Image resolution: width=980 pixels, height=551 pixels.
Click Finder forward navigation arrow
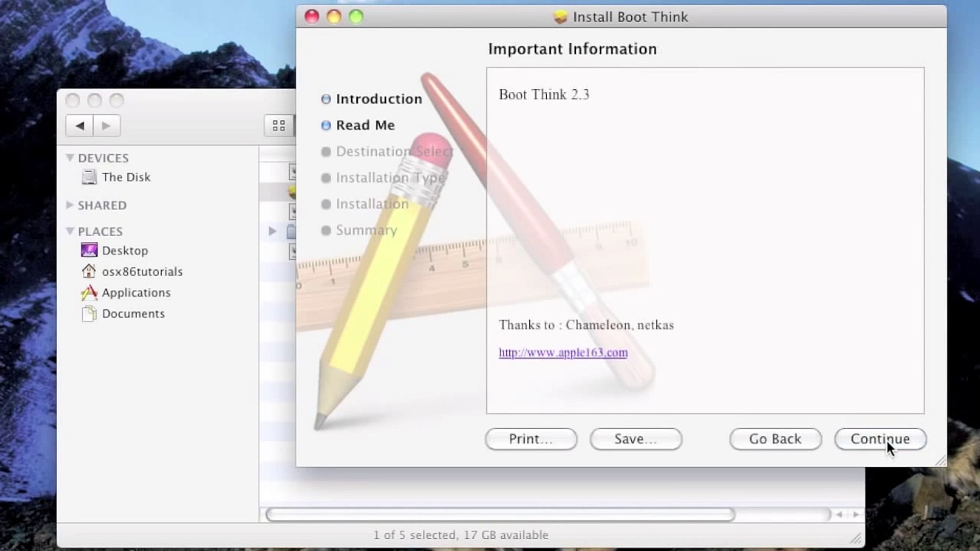(x=107, y=126)
